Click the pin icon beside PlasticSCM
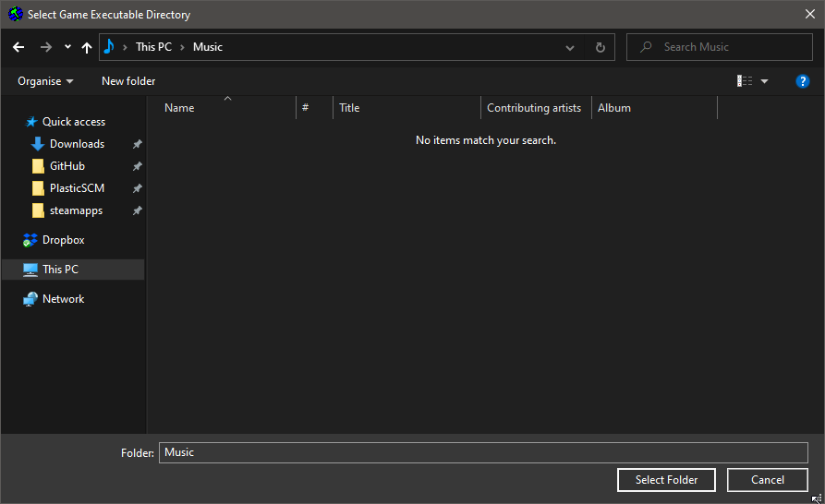 pyautogui.click(x=138, y=188)
